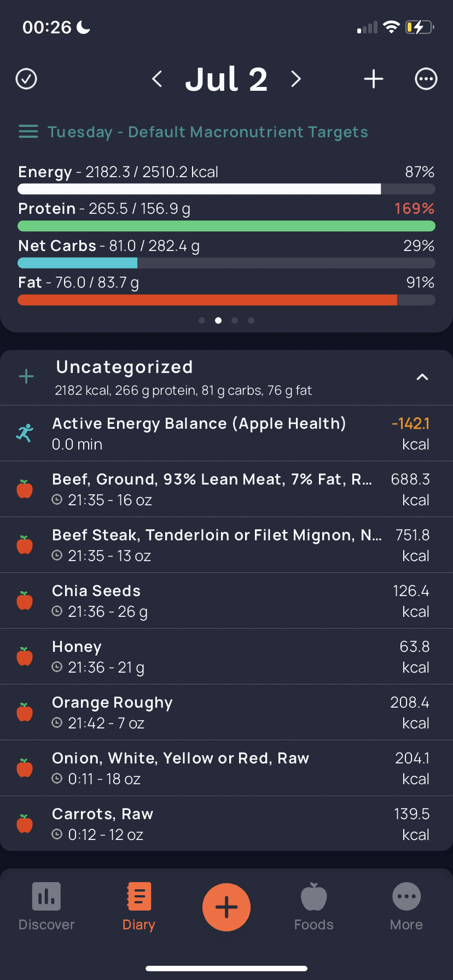Go to next day with right chevron

tap(296, 79)
